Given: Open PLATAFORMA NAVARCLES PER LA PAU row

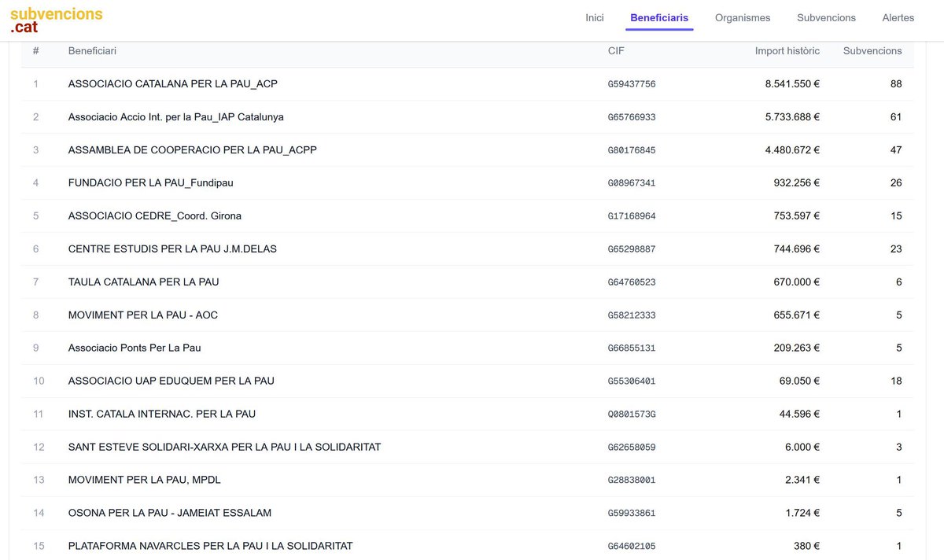Looking at the screenshot, I should point(467,546).
